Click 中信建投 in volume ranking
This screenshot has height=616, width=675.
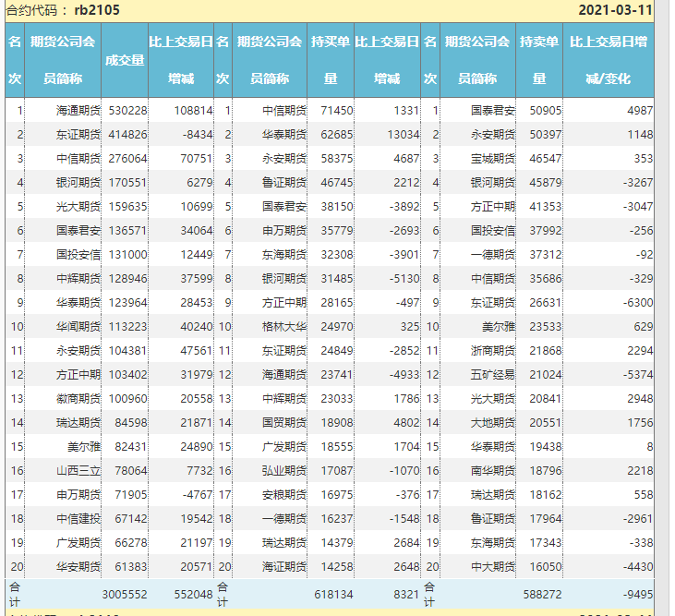78,519
